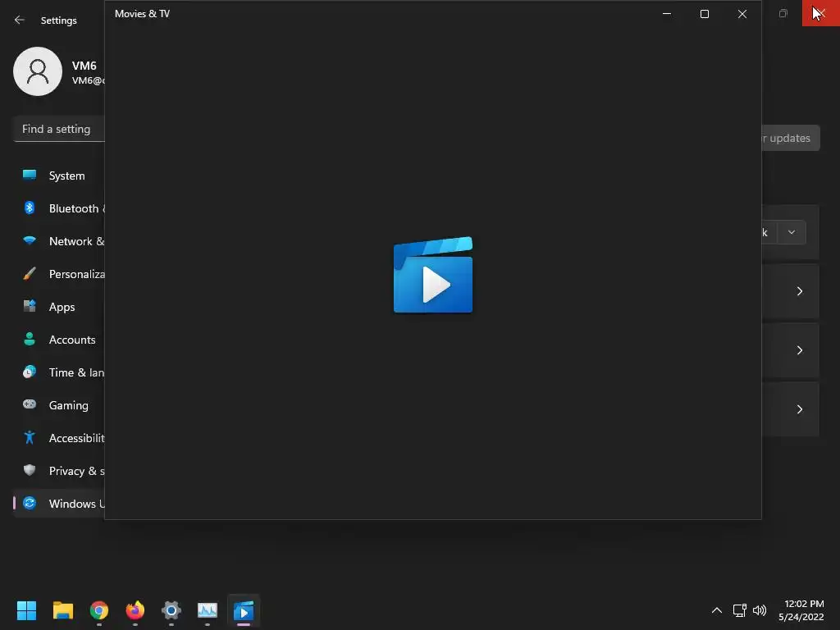The image size is (840, 630).
Task: Click the Apps icon in Settings sidebar
Action: [30, 306]
